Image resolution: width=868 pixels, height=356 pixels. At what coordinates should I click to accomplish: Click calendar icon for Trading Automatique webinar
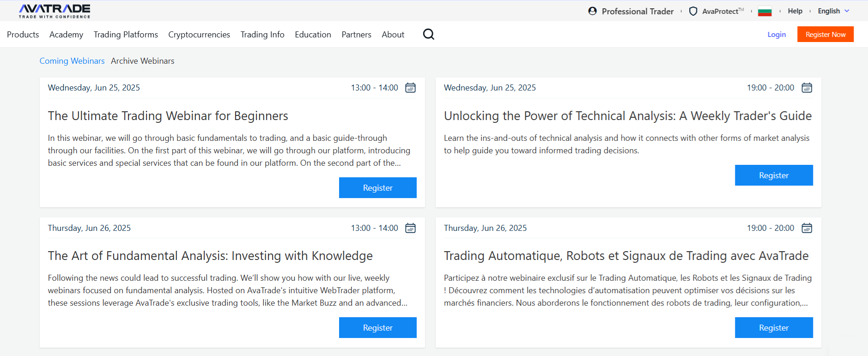(x=807, y=228)
